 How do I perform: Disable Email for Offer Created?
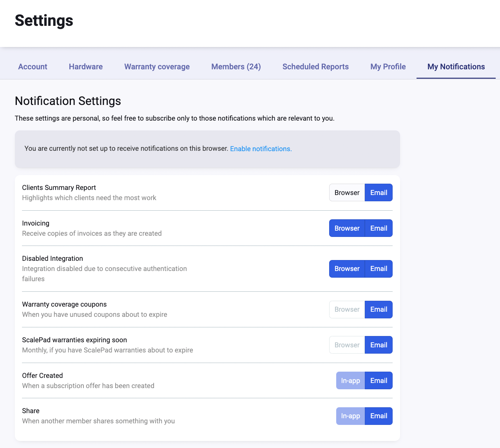click(x=379, y=381)
